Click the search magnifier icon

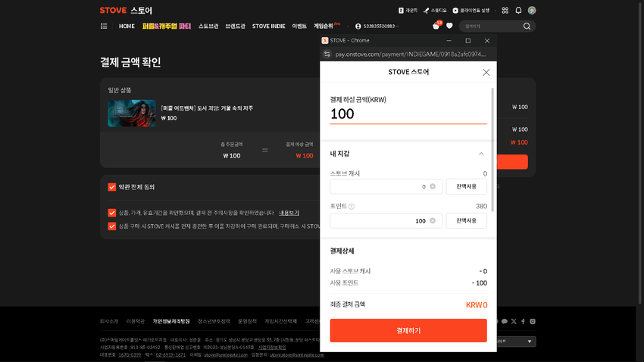point(527,27)
